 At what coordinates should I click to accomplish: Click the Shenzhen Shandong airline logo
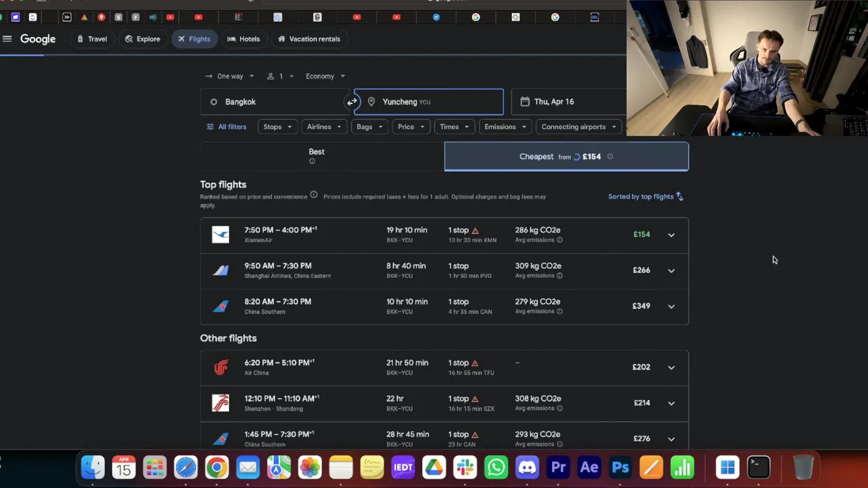click(x=220, y=403)
